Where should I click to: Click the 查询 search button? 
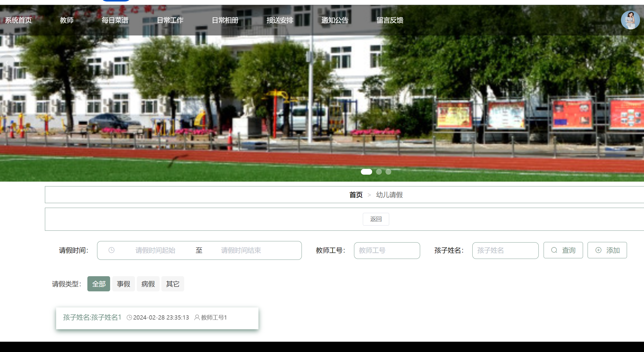pos(563,250)
